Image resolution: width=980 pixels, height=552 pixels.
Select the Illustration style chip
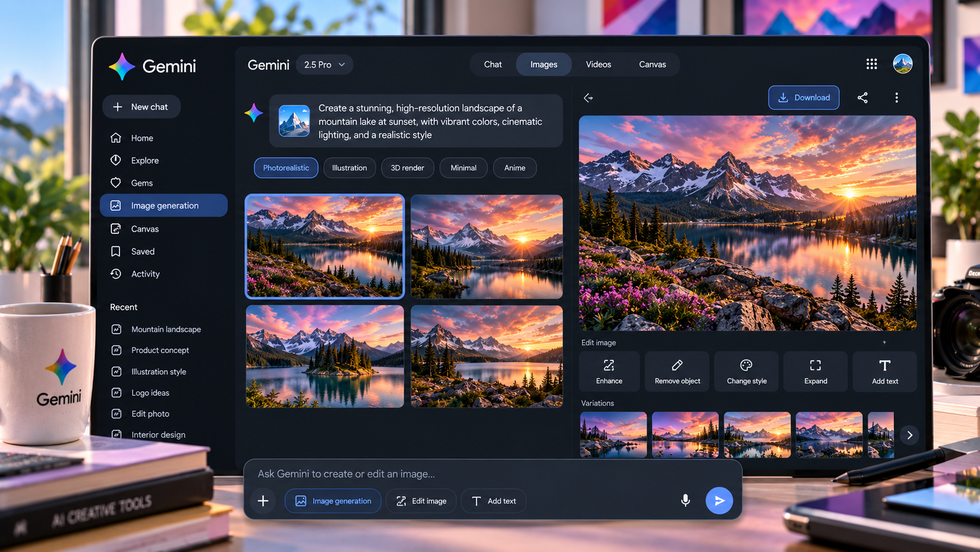point(349,168)
